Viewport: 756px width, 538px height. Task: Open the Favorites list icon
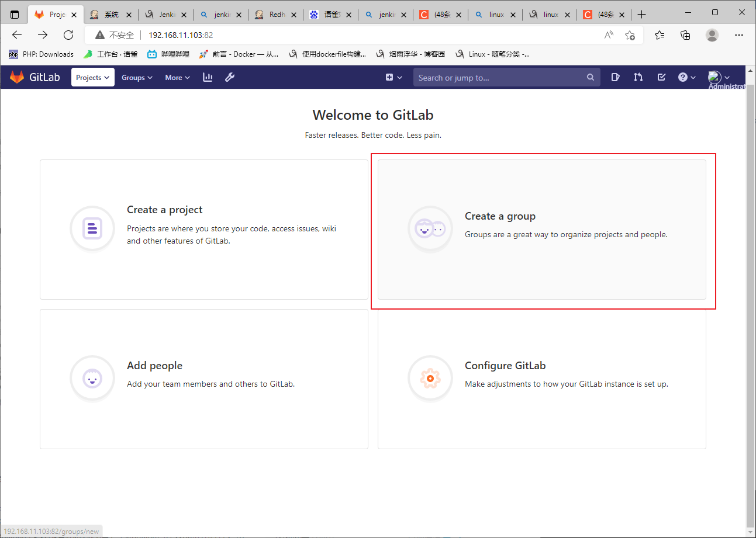[660, 35]
